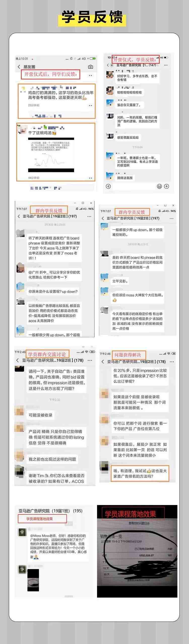Image resolution: width=189 pixels, height=644 pixels.
Task: Click the 学员反馈 title heading
Action: [x=92, y=17]
